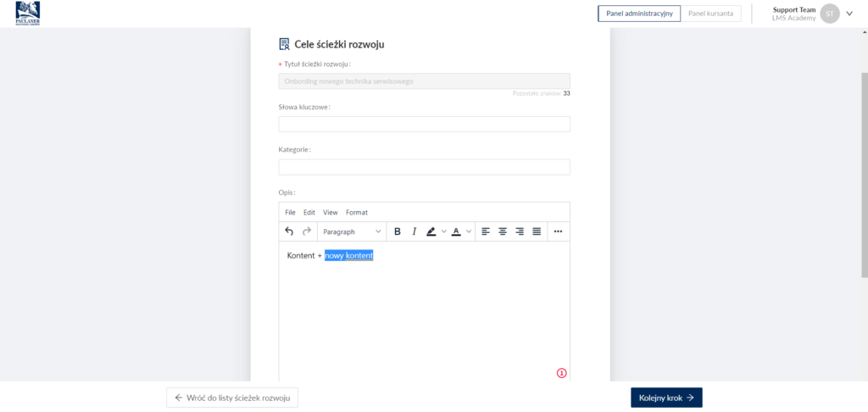Toggle italic formatting in the editor
This screenshot has width=868, height=412.
pyautogui.click(x=415, y=231)
